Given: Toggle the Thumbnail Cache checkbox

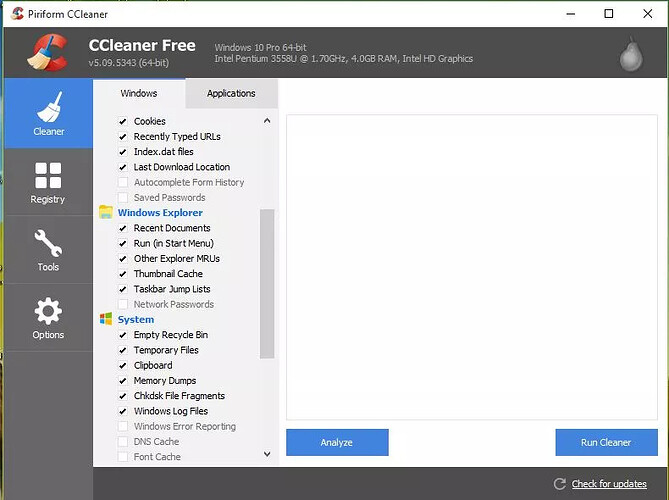Looking at the screenshot, I should [123, 274].
